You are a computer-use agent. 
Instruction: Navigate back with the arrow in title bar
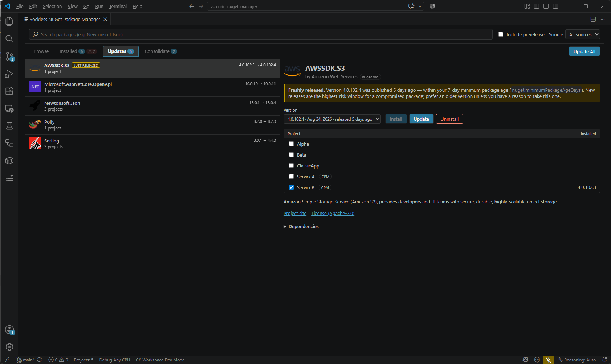tap(191, 6)
